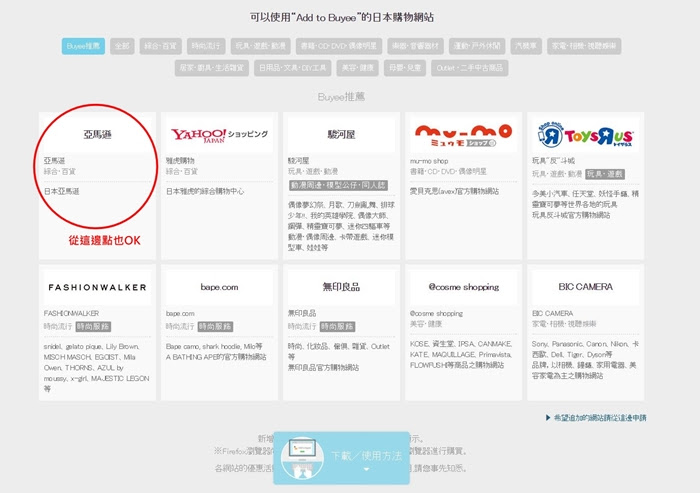The width and height of the screenshot is (700, 493).
Task: Click 玩具反斗城官方購物網站 text
Action: click(x=571, y=215)
